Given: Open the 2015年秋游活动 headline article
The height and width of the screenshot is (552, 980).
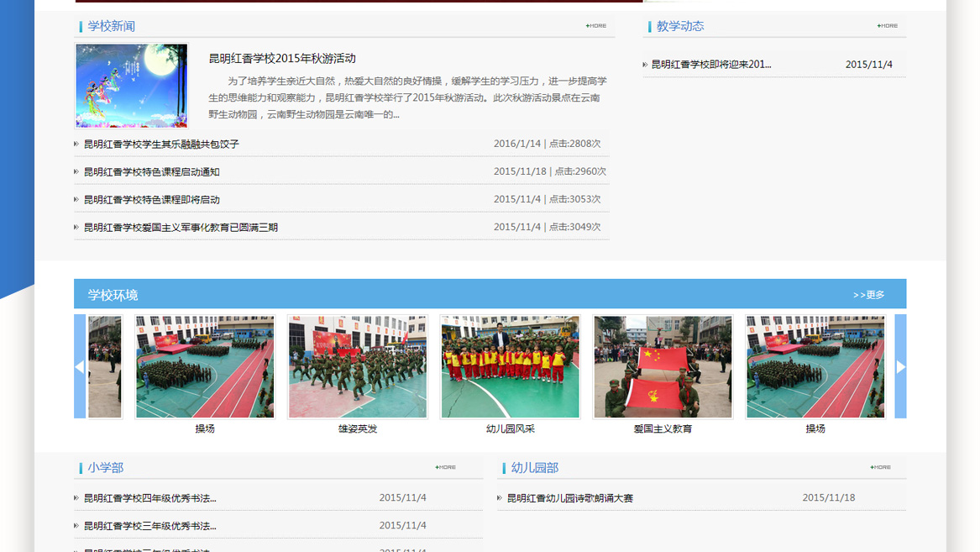Looking at the screenshot, I should (282, 59).
